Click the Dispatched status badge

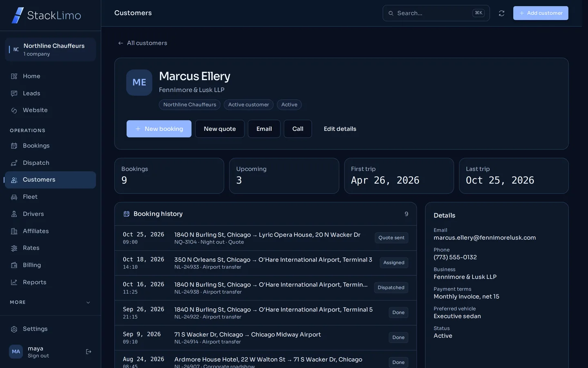click(x=391, y=288)
